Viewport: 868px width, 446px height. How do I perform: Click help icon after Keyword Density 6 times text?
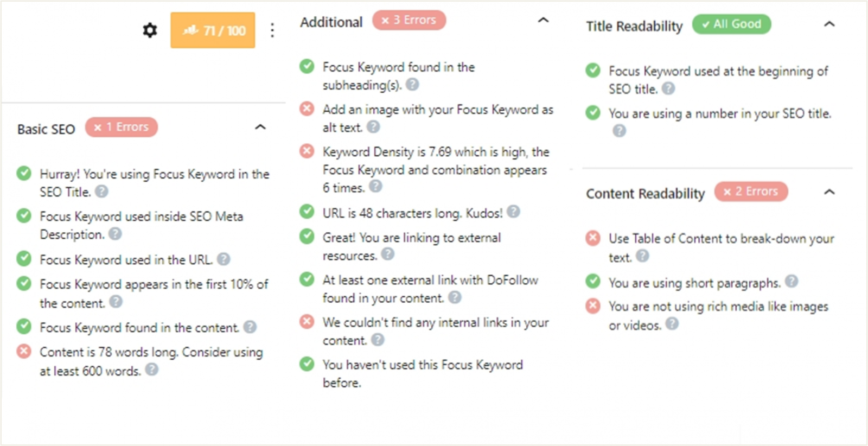coord(375,186)
